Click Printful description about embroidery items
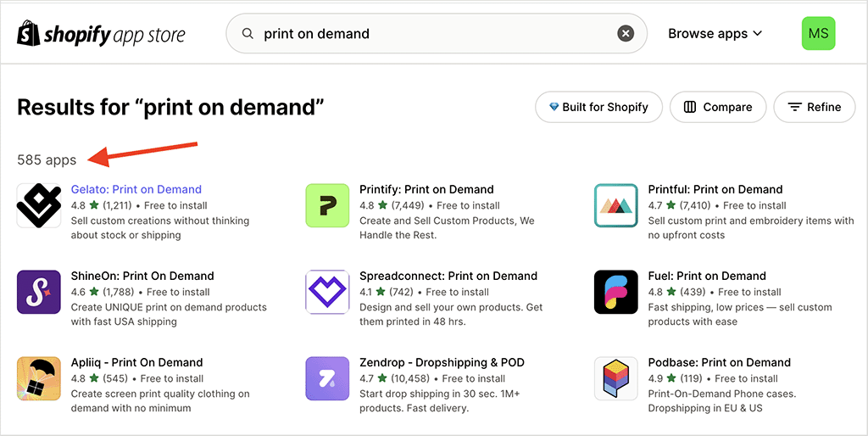Image resolution: width=868 pixels, height=436 pixels. click(x=751, y=227)
